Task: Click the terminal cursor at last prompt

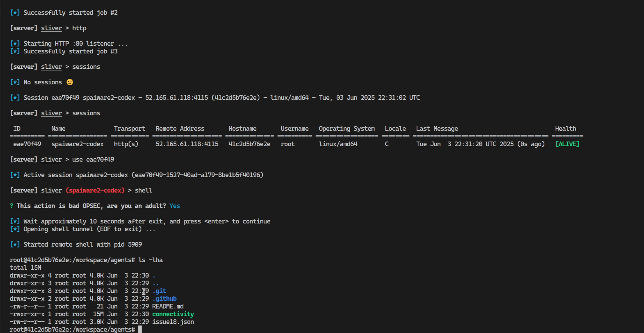Action: (x=140, y=329)
